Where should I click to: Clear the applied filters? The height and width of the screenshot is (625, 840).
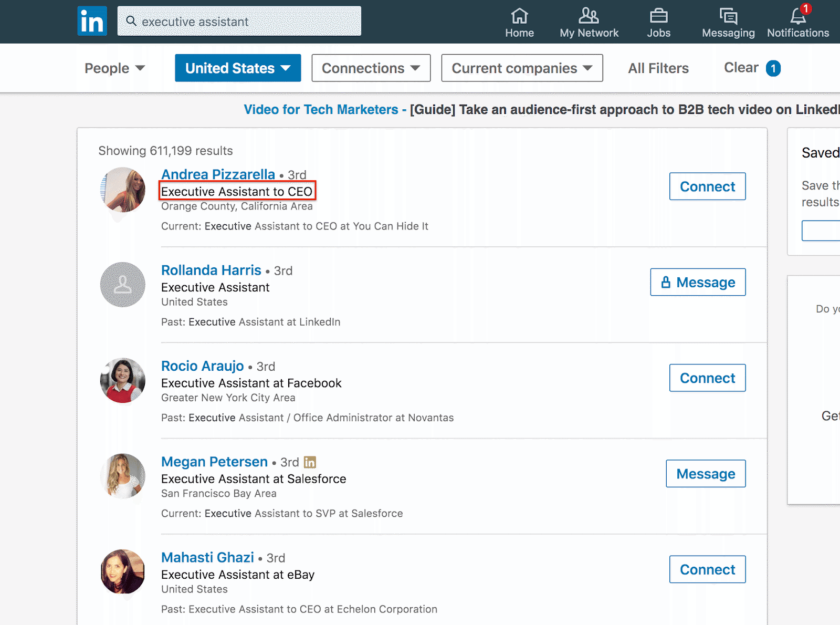[741, 68]
